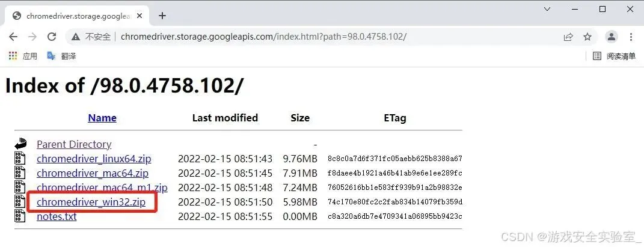Click the address bar URL
This screenshot has width=644, height=247.
263,37
